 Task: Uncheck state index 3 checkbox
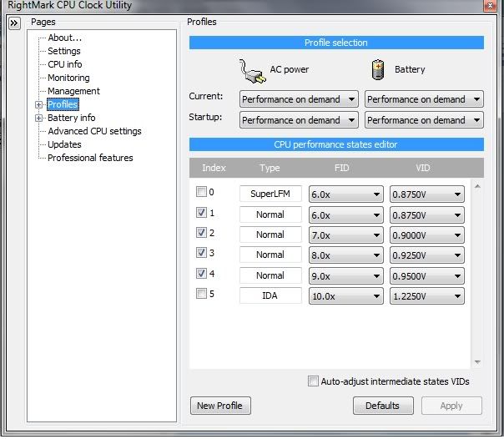[x=201, y=252]
